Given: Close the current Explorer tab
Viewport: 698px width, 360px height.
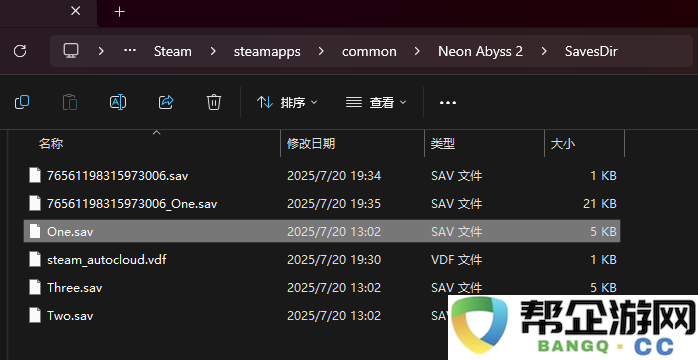Looking at the screenshot, I should [76, 11].
